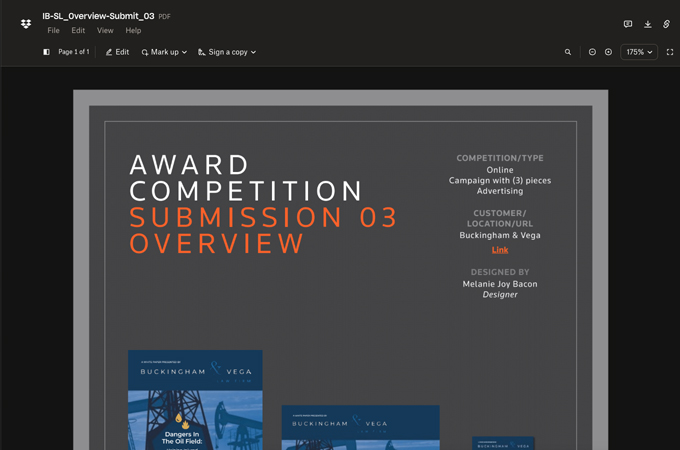The image size is (680, 450).
Task: Click the middle Buckingham Vega banner image
Action: point(360,427)
